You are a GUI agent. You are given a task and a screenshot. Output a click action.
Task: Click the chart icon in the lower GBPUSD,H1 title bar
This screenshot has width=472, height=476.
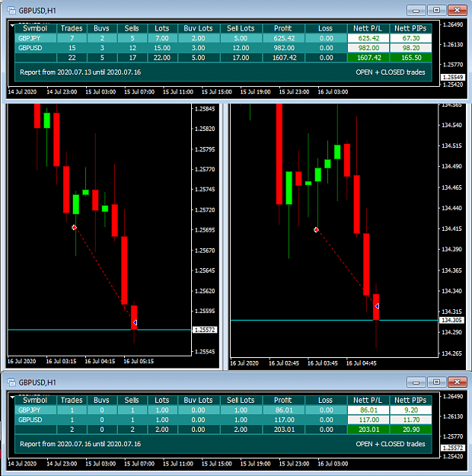pyautogui.click(x=11, y=382)
